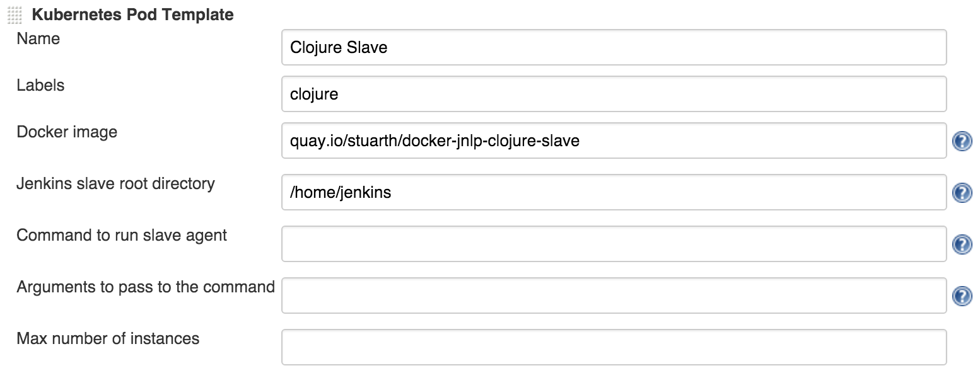This screenshot has height=373, width=980.
Task: Click the Kubernetes Pod Template heading
Action: coord(132,14)
